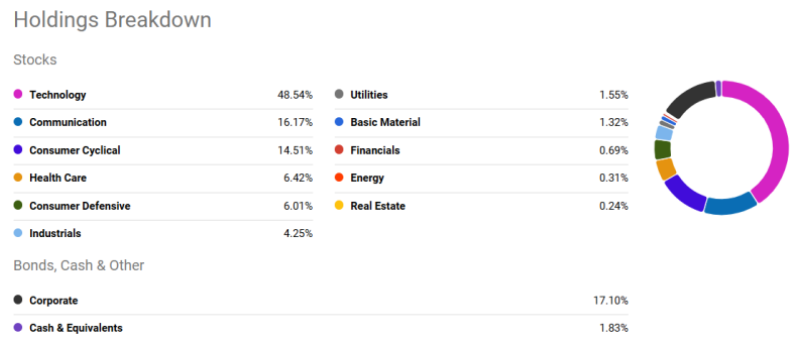Screen dimensions: 801x360
Task: Select the Energy sector label
Action: pos(367,178)
